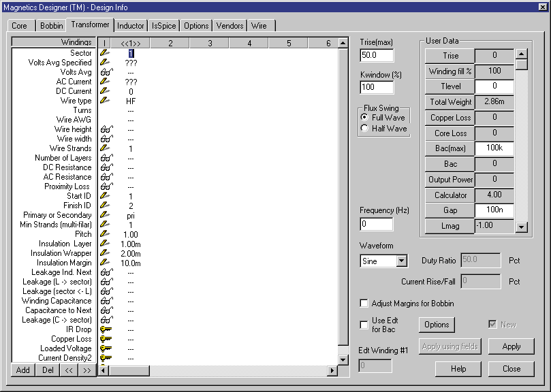Click the pencil icon beside Pitch
This screenshot has height=392, width=551.
[x=106, y=233]
